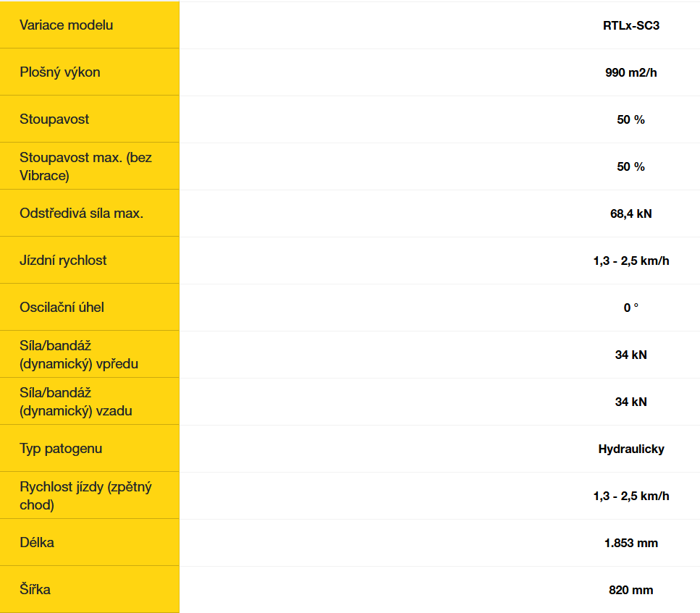700x613 pixels.
Task: Click the 'Oscilační úhel' row label
Action: 62,307
